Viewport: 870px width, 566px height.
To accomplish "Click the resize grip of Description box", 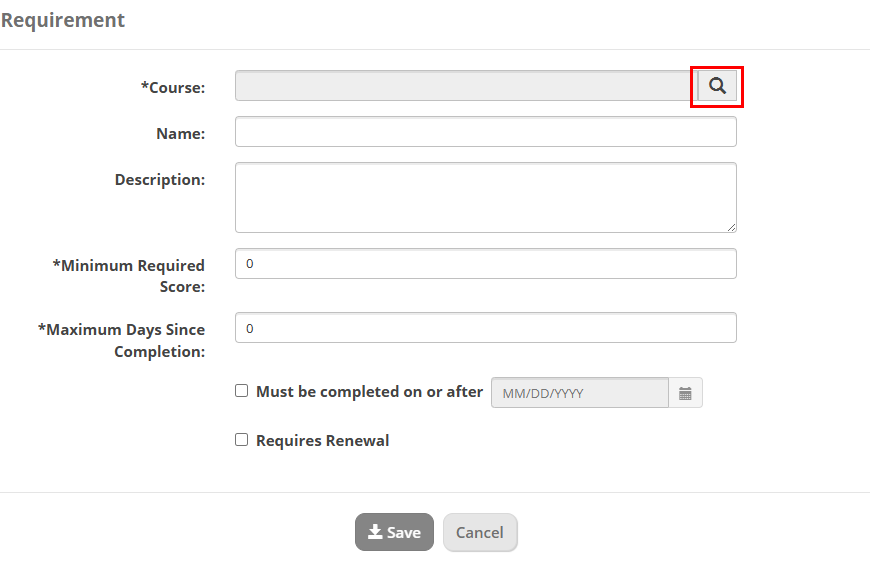I will click(x=731, y=227).
